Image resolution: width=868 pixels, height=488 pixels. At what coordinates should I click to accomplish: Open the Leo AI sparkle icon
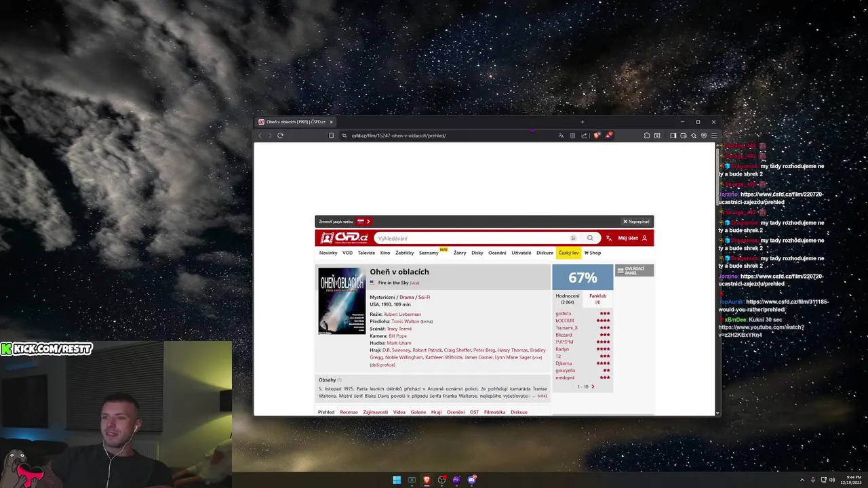(x=693, y=136)
